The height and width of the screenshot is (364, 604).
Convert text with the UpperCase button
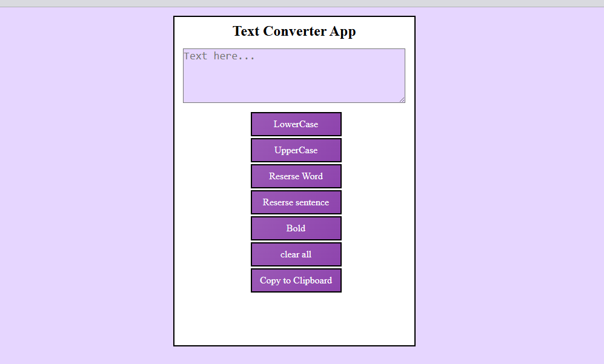click(296, 150)
